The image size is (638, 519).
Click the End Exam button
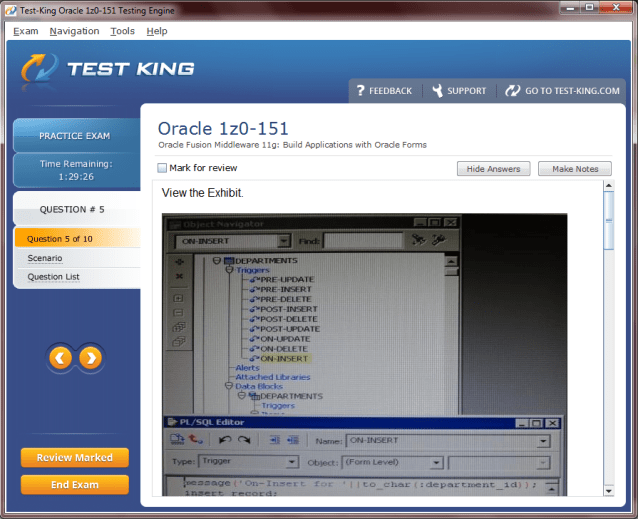coord(75,484)
